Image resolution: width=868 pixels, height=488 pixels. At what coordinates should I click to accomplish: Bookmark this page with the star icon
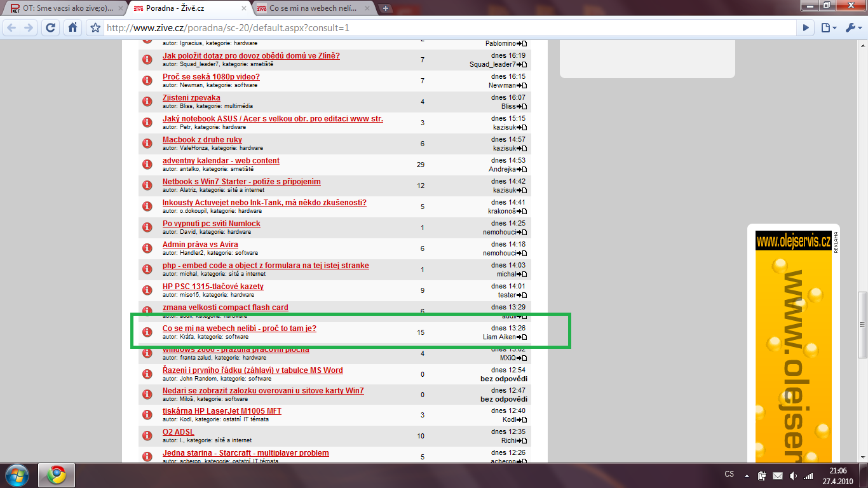(x=95, y=28)
